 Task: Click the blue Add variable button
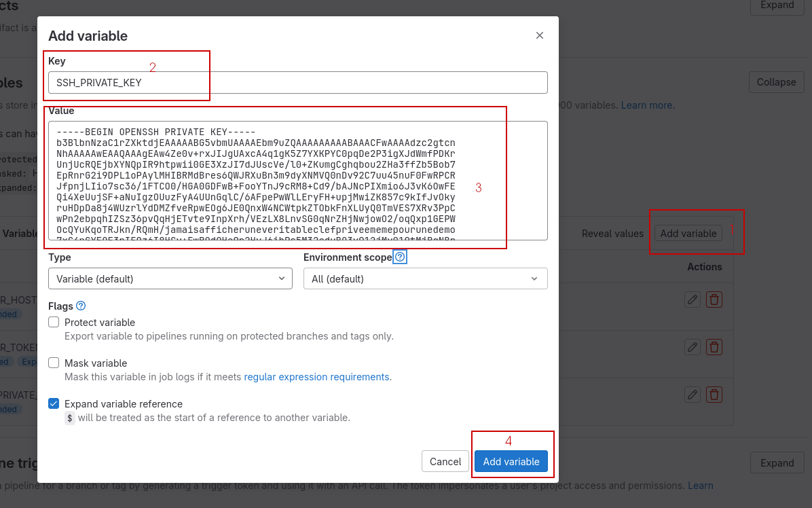tap(511, 462)
